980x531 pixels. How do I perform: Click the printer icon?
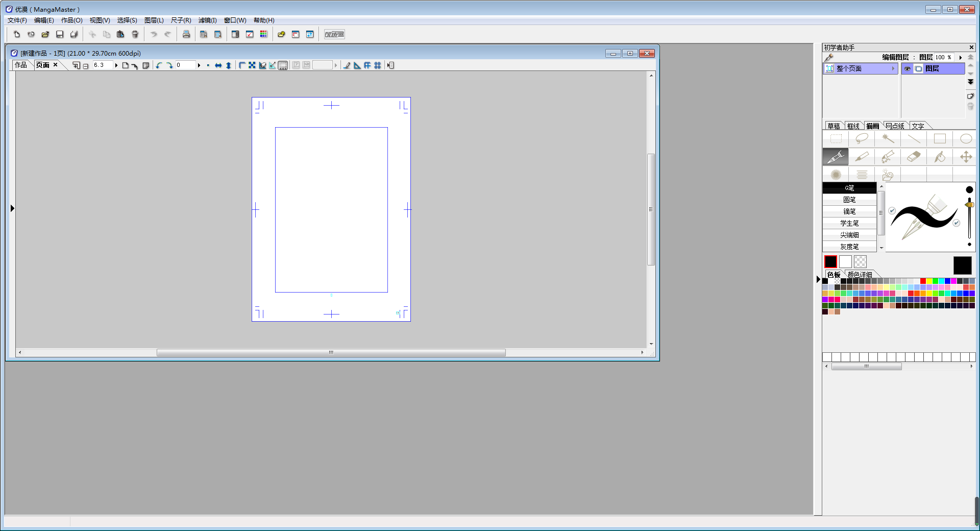point(186,34)
